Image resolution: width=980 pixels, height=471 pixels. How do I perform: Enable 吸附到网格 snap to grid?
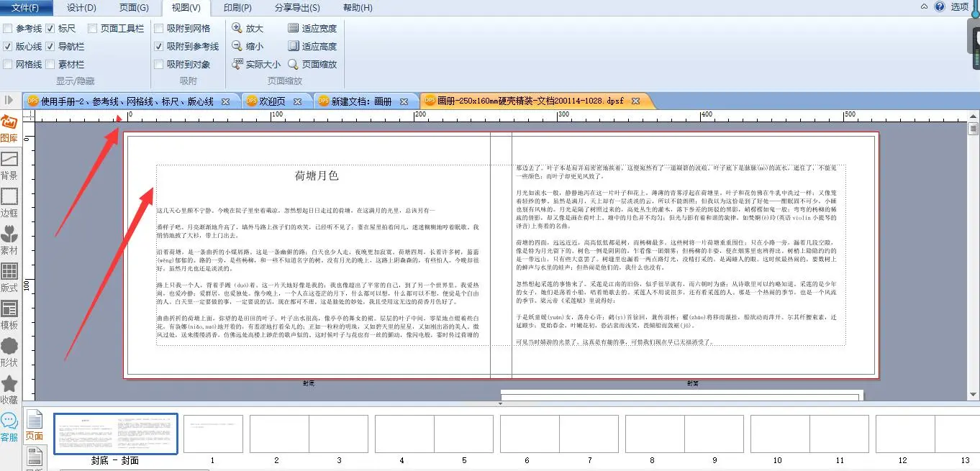(x=159, y=29)
